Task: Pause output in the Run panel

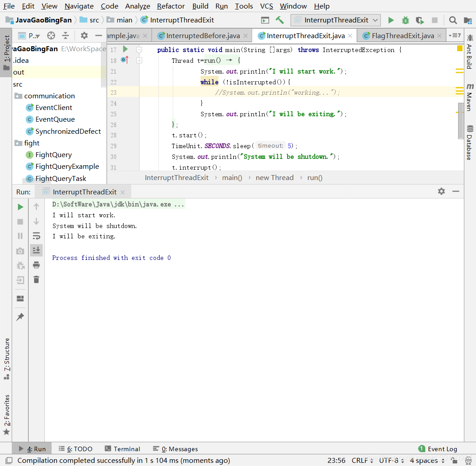Action: [x=20, y=236]
